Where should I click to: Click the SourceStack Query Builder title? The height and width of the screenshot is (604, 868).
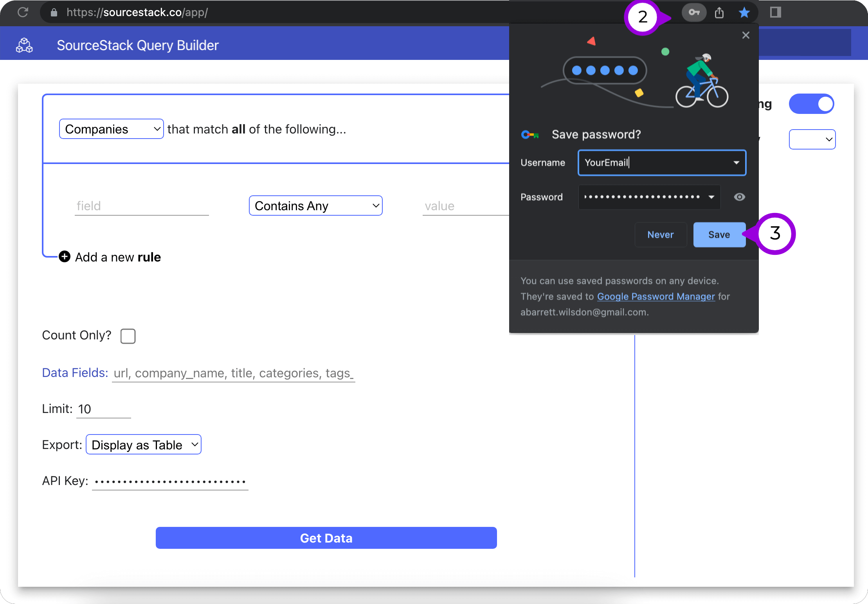tap(138, 45)
